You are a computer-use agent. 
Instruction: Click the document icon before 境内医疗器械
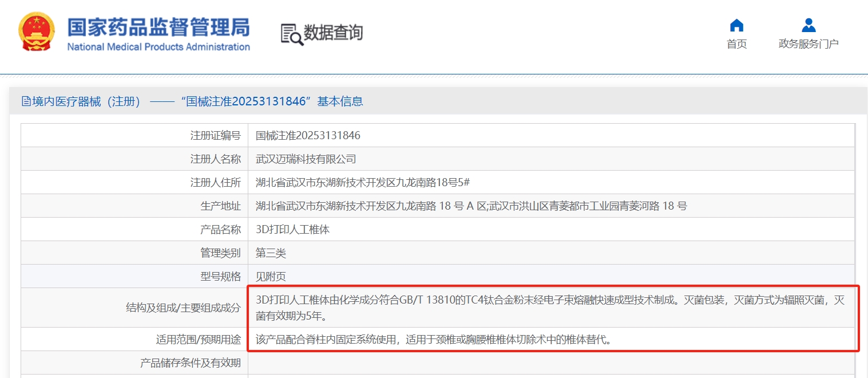tap(26, 102)
